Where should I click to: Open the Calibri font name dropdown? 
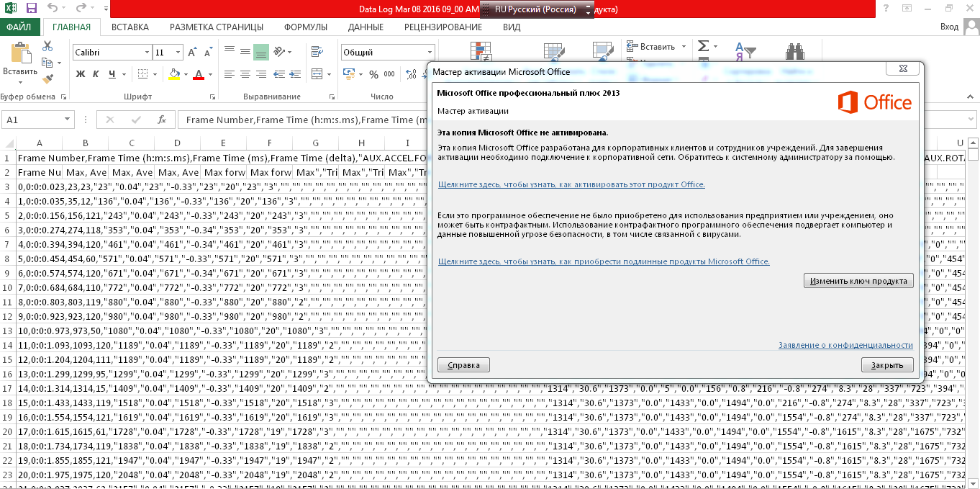[x=147, y=53]
